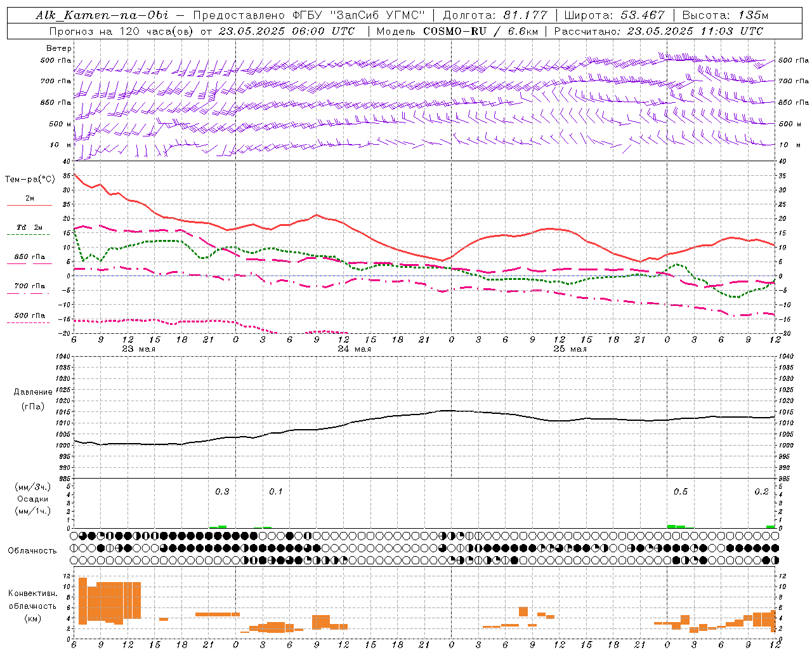
Task: Click the (км) convective cloud unit label
Action: [32, 618]
